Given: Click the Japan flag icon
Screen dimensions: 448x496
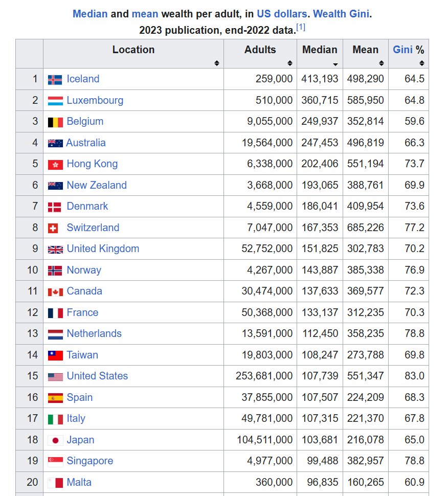Looking at the screenshot, I should point(55,440).
